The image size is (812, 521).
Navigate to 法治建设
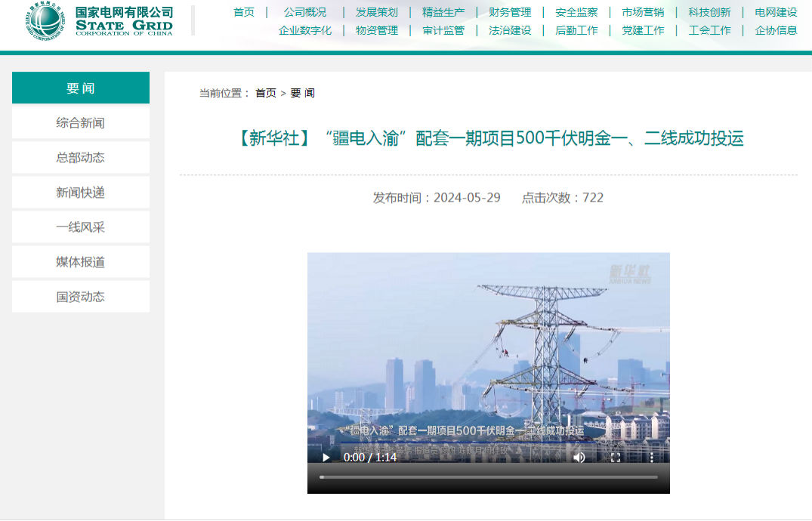[510, 30]
